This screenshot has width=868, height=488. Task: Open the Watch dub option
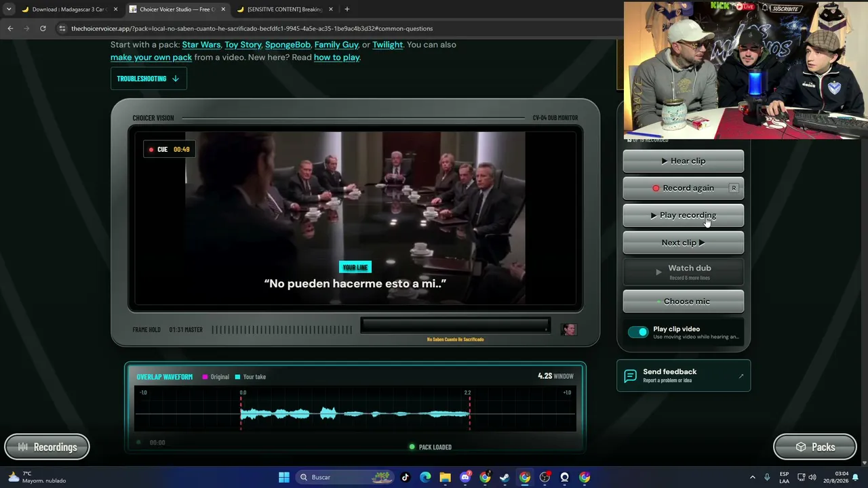[x=683, y=272]
